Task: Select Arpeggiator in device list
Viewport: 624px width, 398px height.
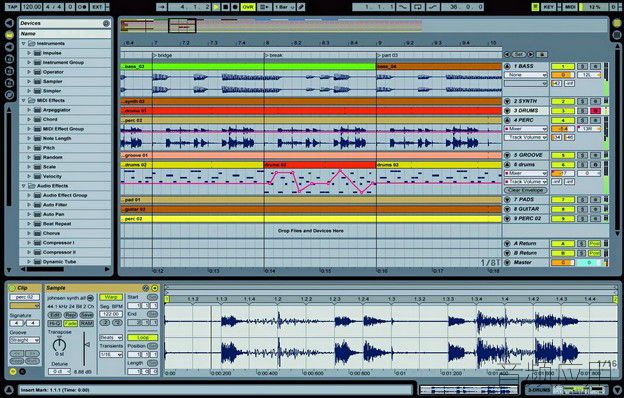Action: 57,110
